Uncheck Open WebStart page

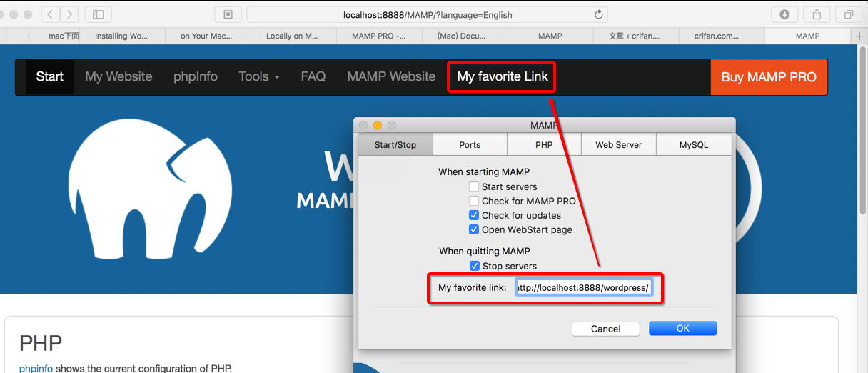(x=474, y=229)
